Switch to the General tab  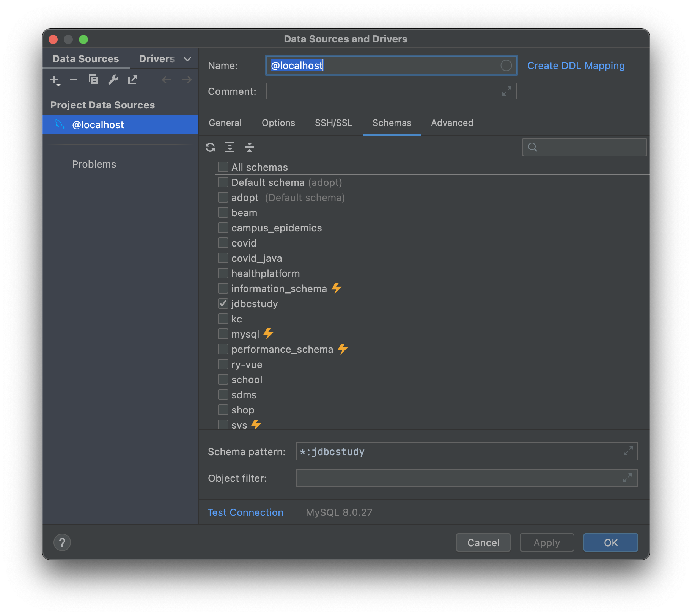(225, 123)
